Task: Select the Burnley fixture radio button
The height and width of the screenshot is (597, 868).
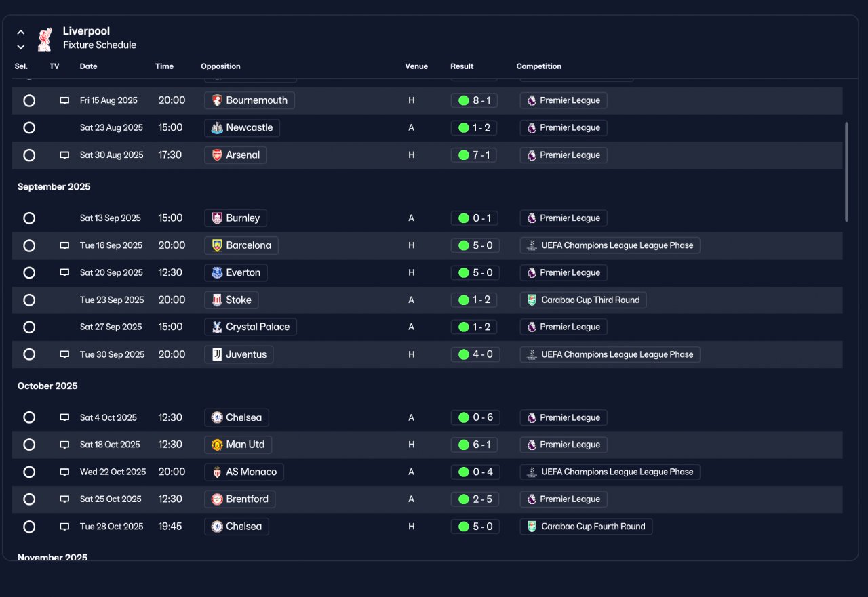Action: [x=29, y=218]
